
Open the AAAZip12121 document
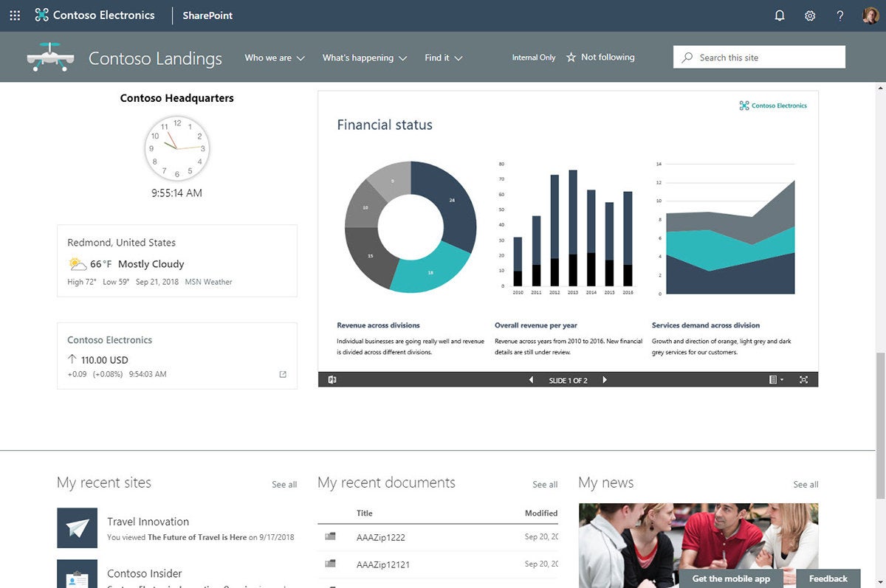pos(383,564)
